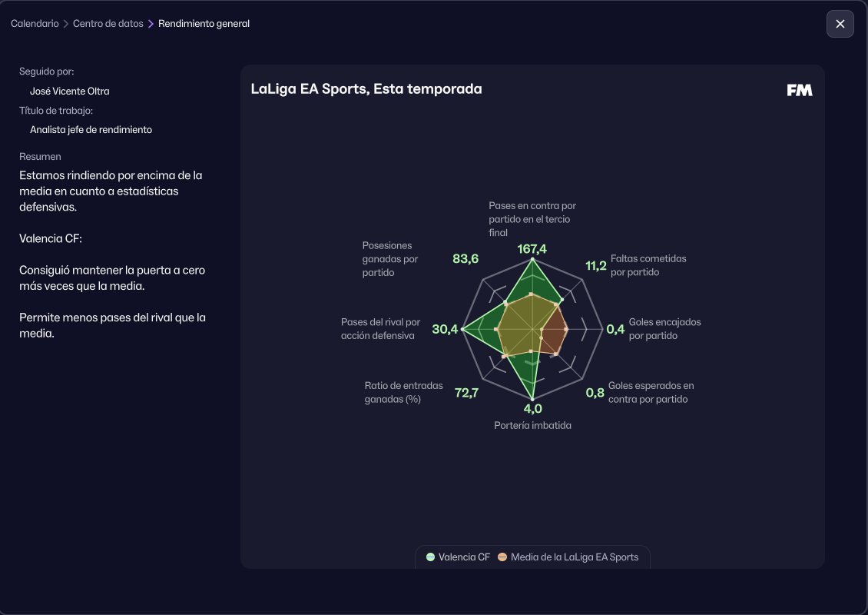Click Goles encajados por partido label
Image resolution: width=868 pixels, height=615 pixels.
pos(665,328)
